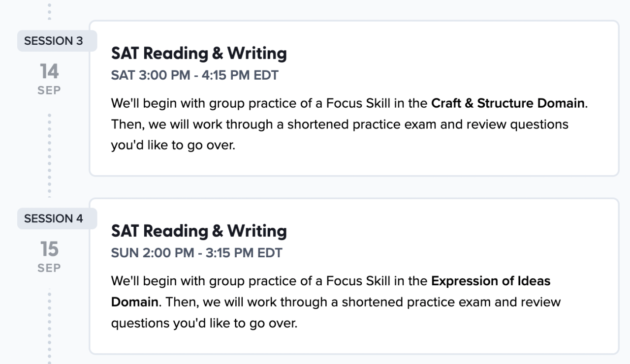Click SAT 3:00 PM - 4:15 PM EDT time
The width and height of the screenshot is (630, 364).
coord(195,75)
